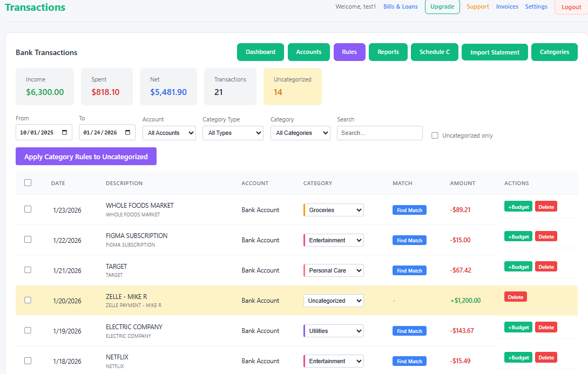Apply Category Rules to Uncategorized
Image resolution: width=588 pixels, height=374 pixels.
(x=86, y=157)
